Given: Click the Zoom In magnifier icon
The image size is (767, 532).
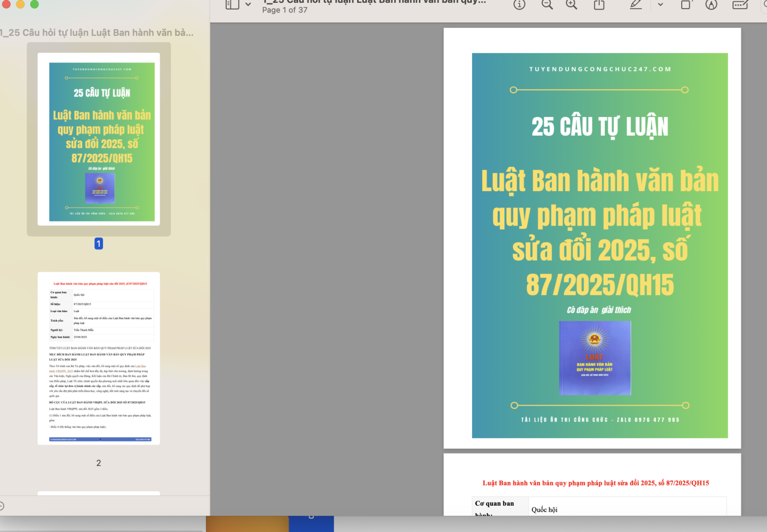Looking at the screenshot, I should [x=571, y=5].
